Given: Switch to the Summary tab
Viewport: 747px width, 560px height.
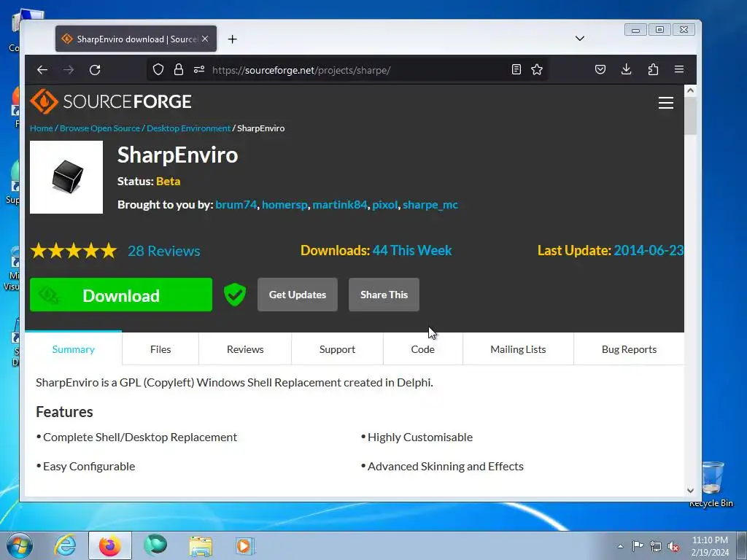Looking at the screenshot, I should 74,349.
